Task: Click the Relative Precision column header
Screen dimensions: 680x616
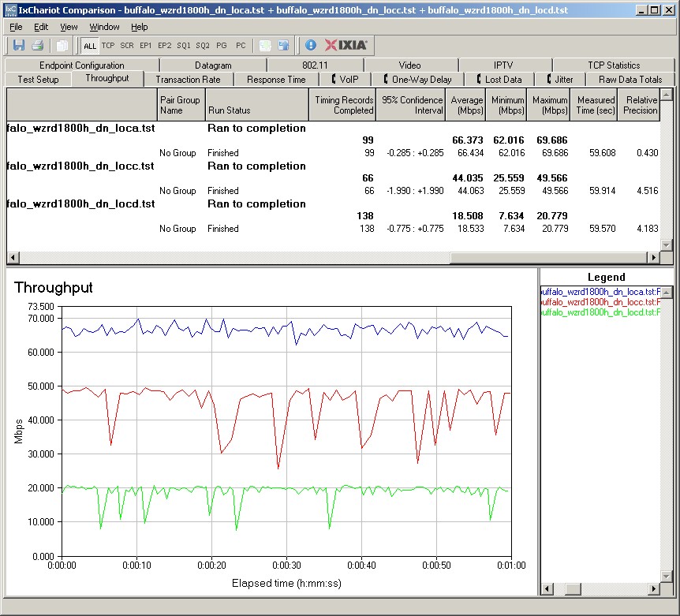Action: point(639,104)
